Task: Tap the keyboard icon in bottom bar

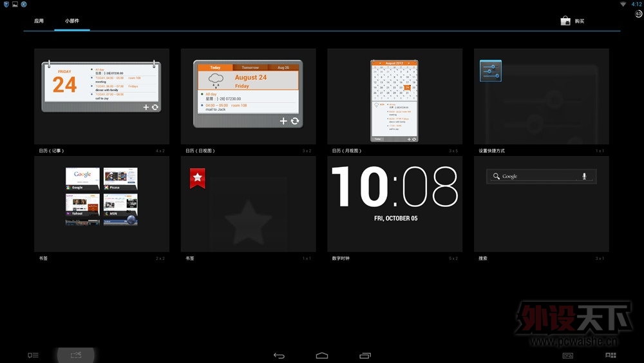Action: 567,356
